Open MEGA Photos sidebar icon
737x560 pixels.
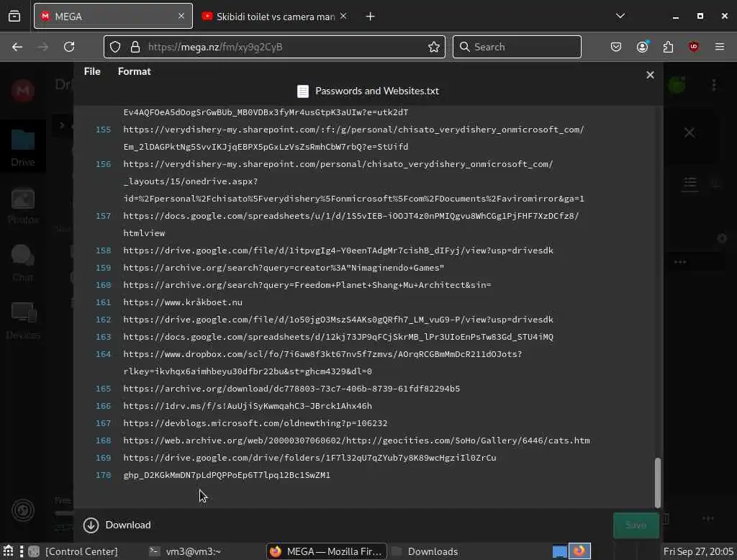coord(22,205)
